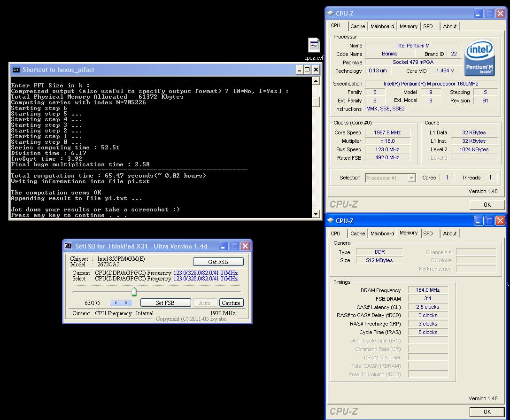Click the Capture button in SetFSB
510x420 pixels.
click(x=231, y=303)
